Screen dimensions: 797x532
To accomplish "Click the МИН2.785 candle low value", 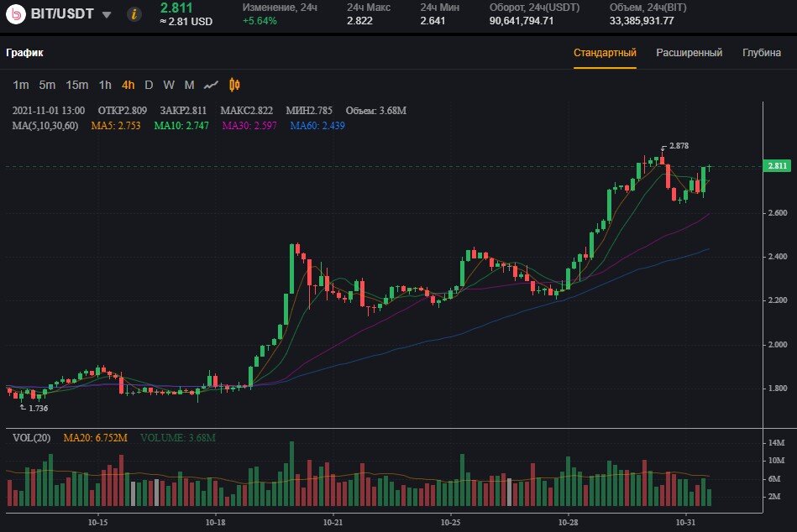I will click(x=310, y=110).
